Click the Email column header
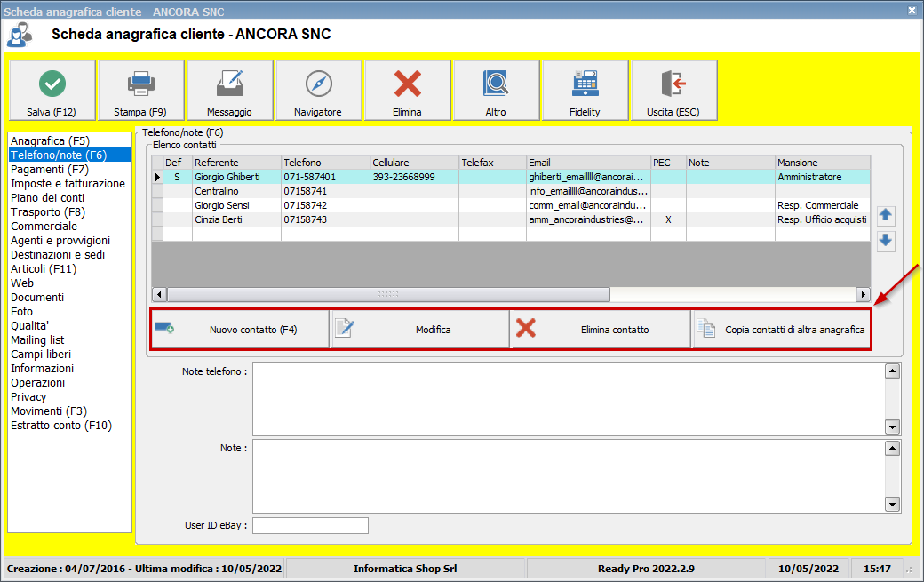924x582 pixels. pyautogui.click(x=589, y=163)
